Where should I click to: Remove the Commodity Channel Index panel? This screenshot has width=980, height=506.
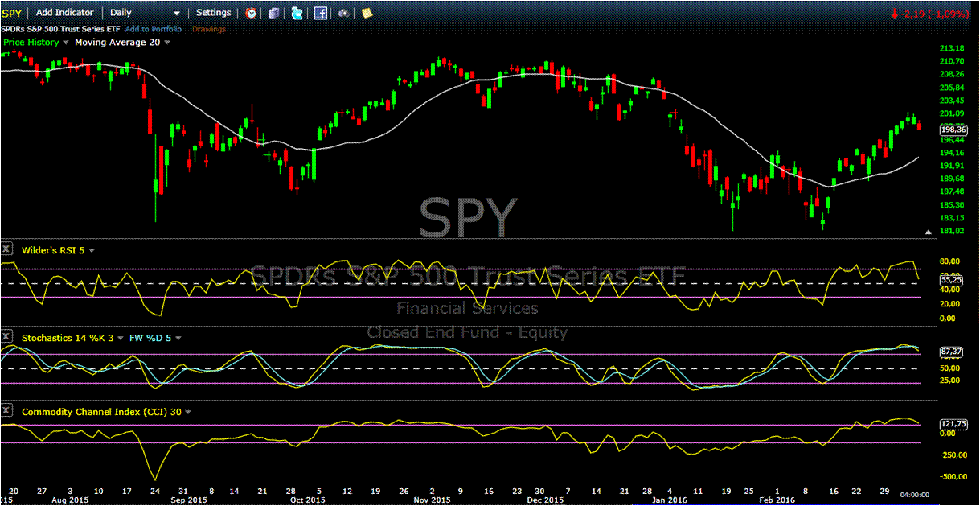(6, 412)
